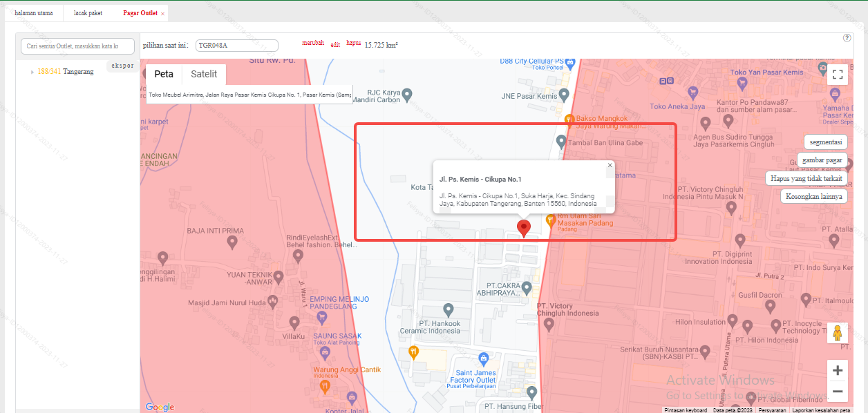Click the red location pin marker

point(524,229)
